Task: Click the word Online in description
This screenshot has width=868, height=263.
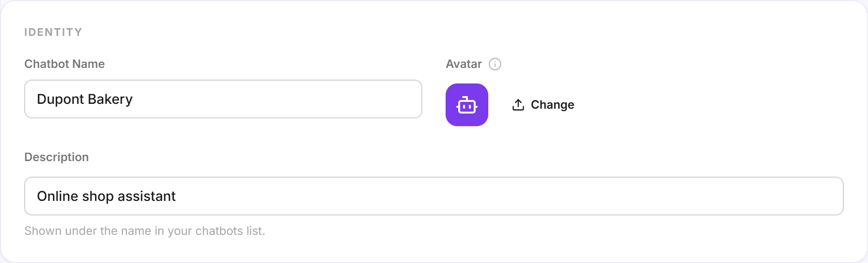Action: pos(58,196)
